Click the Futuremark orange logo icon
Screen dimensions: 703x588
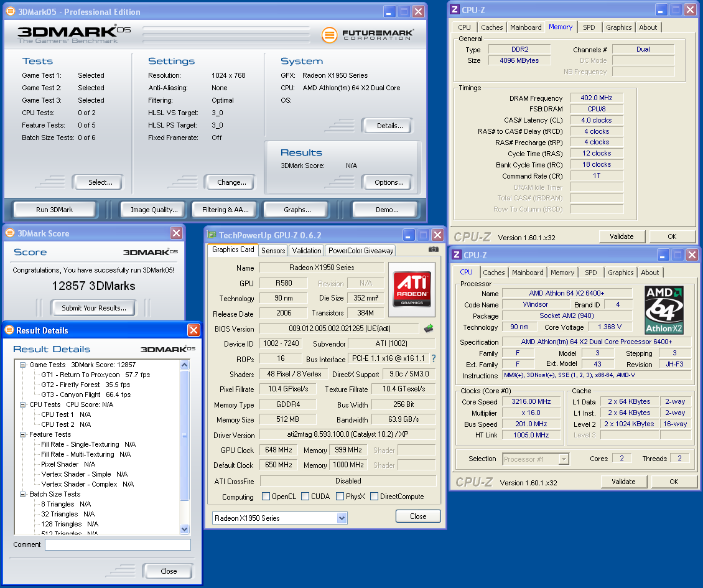pos(330,35)
